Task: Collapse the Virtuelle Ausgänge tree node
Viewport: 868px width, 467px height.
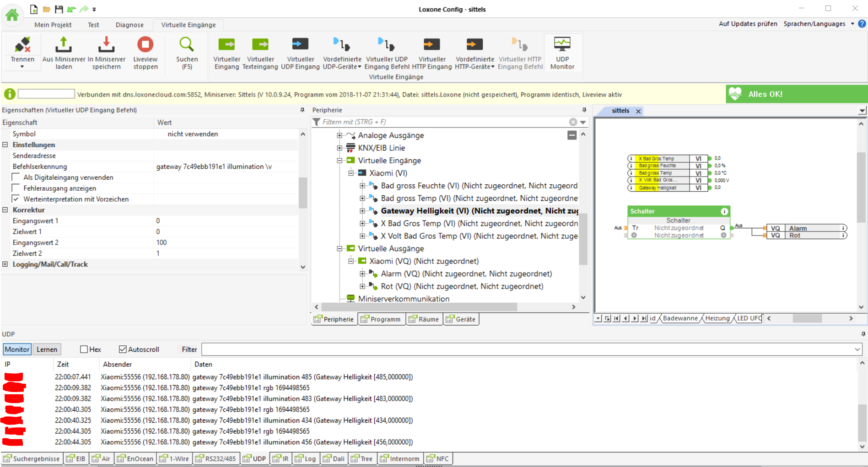Action: (x=340, y=249)
